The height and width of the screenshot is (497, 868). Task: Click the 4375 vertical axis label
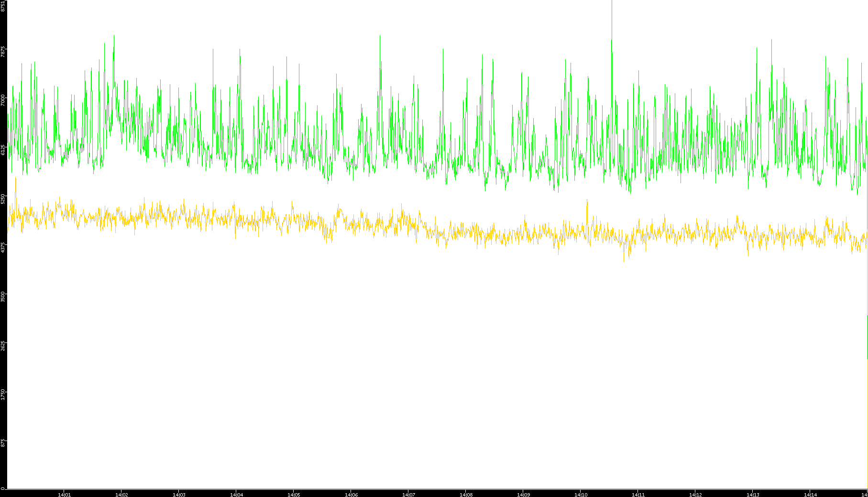pos(3,248)
